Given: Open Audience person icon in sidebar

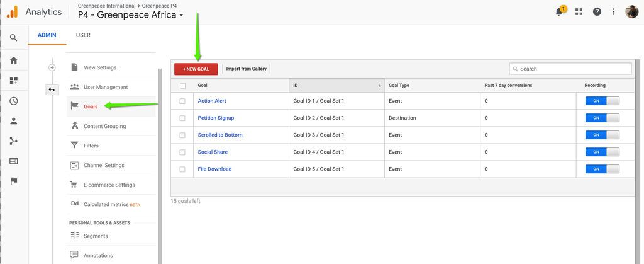Looking at the screenshot, I should (14, 121).
